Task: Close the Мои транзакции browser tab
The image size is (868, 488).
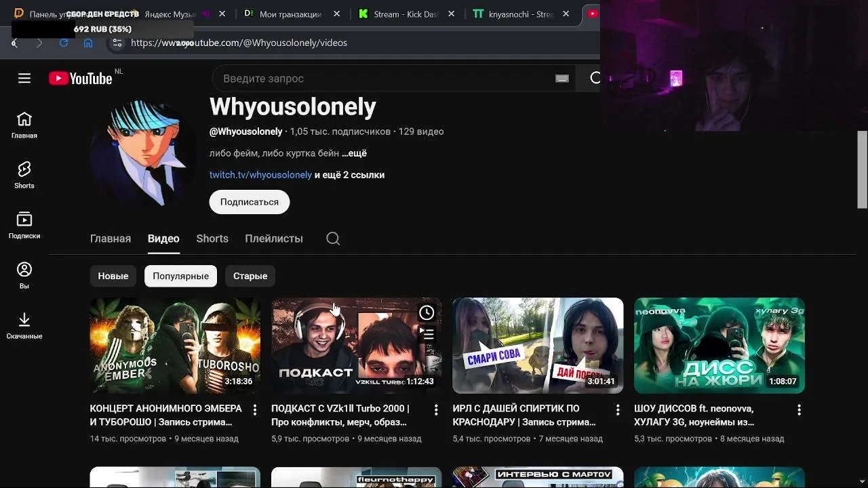Action: [336, 14]
